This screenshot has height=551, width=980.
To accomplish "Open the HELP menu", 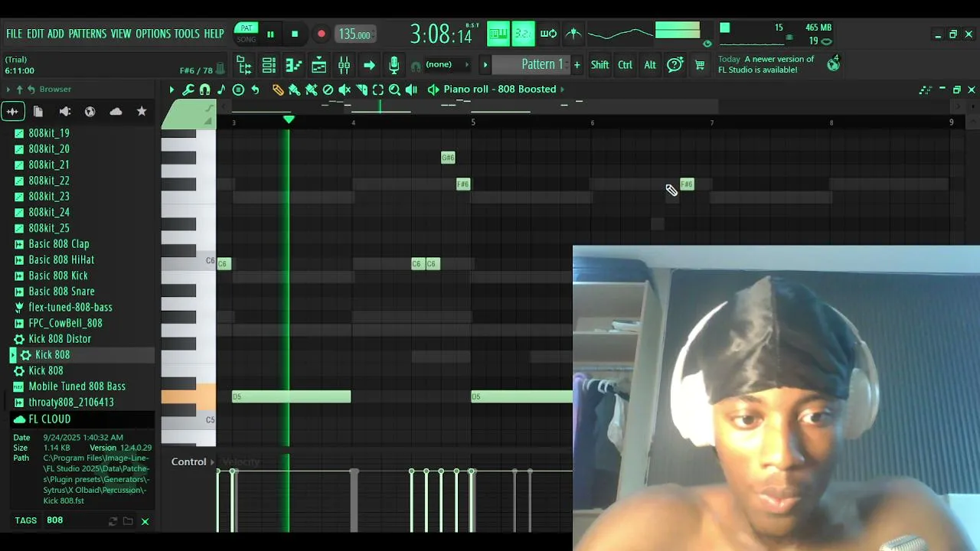I will pos(214,34).
